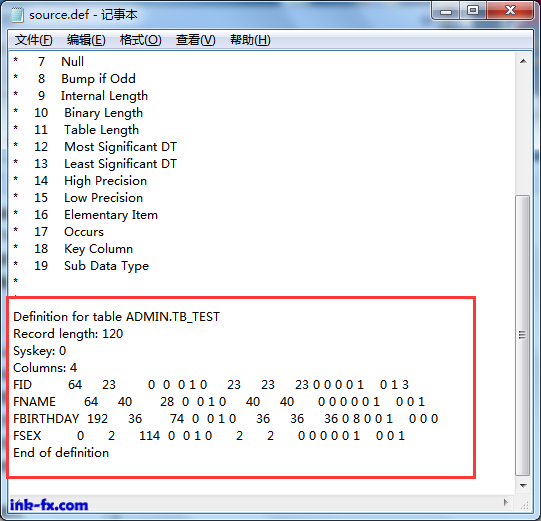The width and height of the screenshot is (541, 521).
Task: Close the source.def Notepad window
Action: (x=510, y=11)
